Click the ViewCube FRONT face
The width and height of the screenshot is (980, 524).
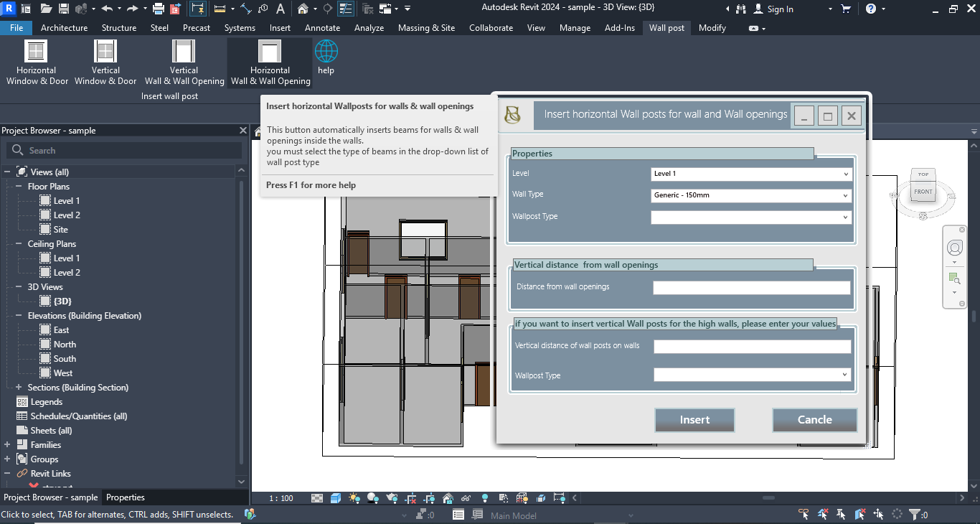click(x=923, y=192)
